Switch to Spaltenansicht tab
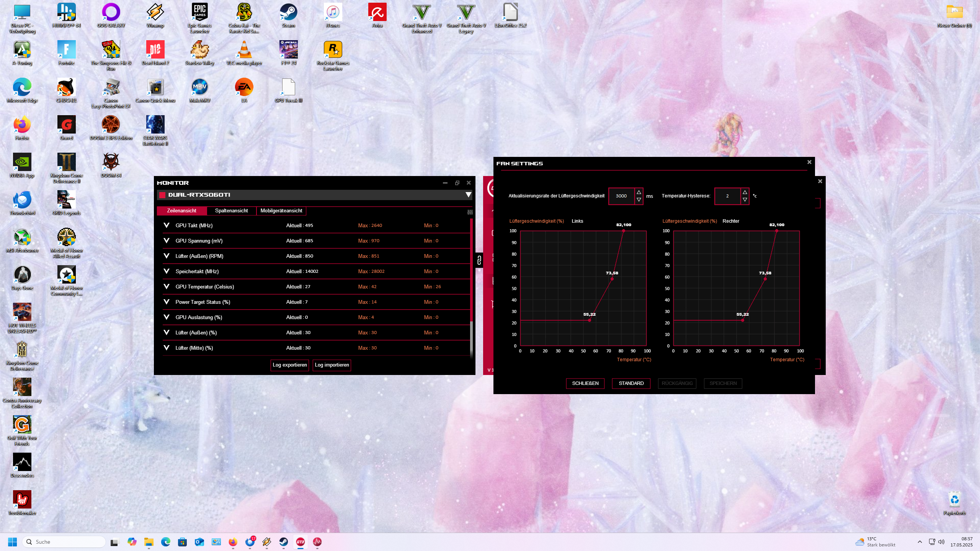This screenshot has width=980, height=551. [231, 211]
